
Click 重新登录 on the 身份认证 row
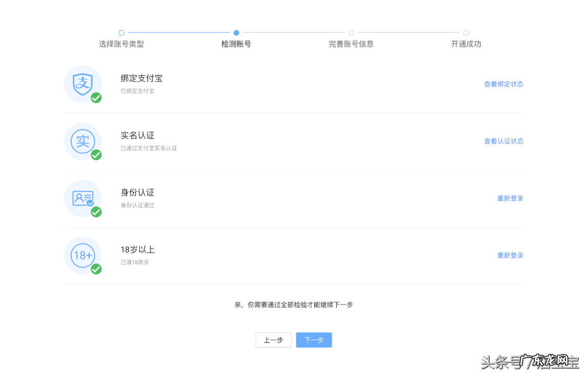coord(509,198)
